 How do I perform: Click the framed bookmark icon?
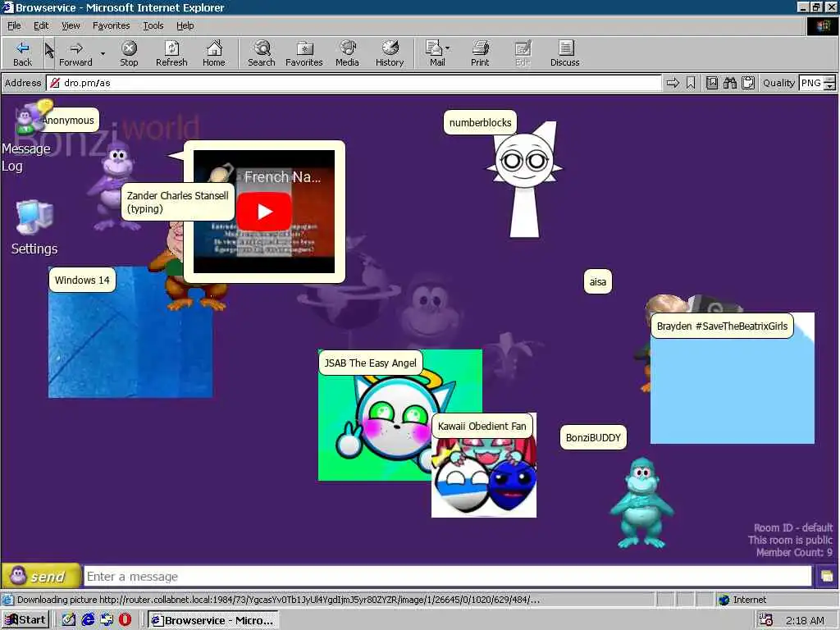pos(711,83)
